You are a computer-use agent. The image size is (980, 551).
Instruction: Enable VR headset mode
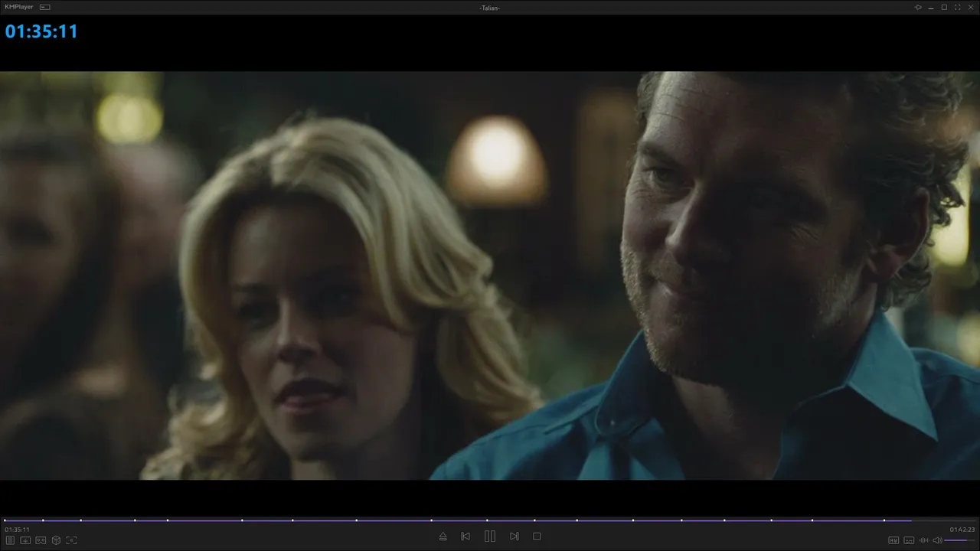(41, 540)
